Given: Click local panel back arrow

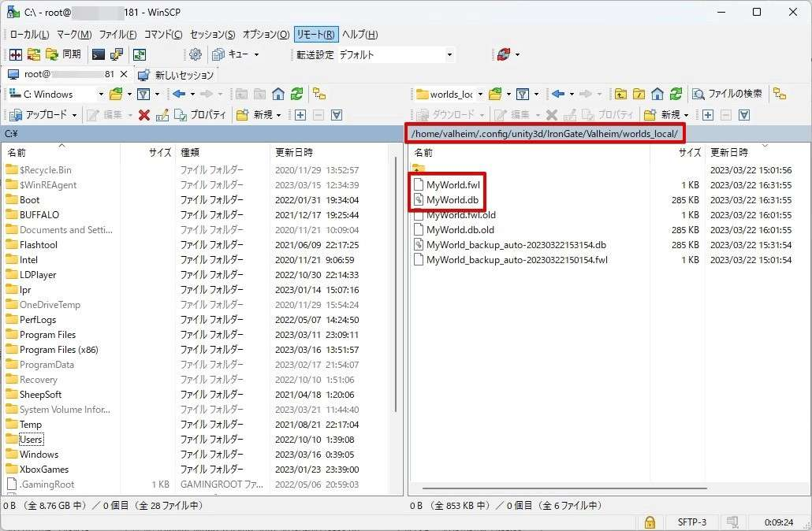Looking at the screenshot, I should pos(179,94).
